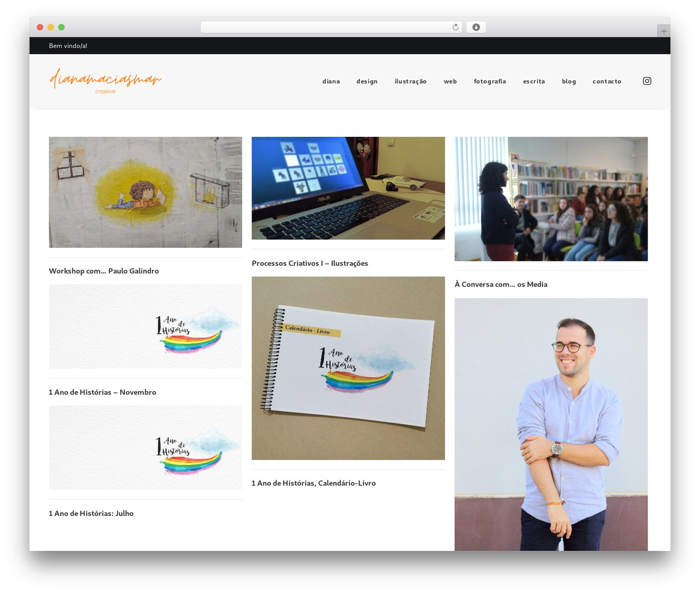Maximize the window with green button
The width and height of the screenshot is (700, 593).
tap(61, 27)
